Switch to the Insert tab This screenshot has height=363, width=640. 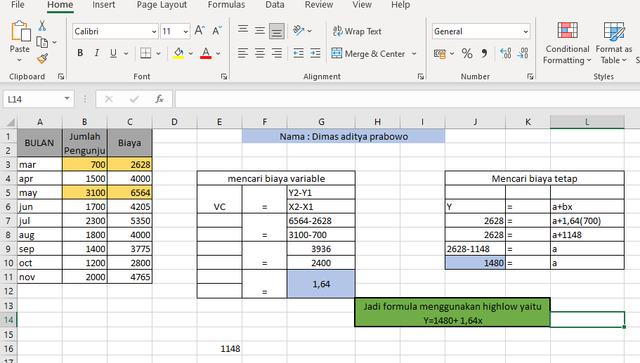(104, 5)
